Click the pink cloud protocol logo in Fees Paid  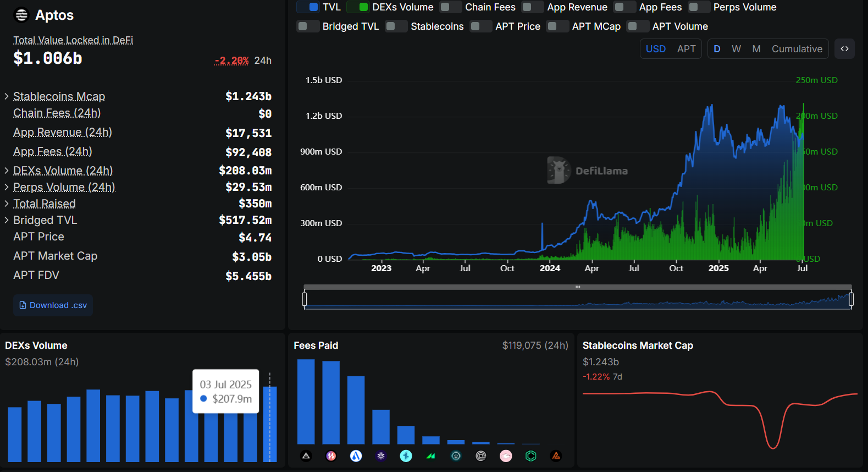(506, 455)
